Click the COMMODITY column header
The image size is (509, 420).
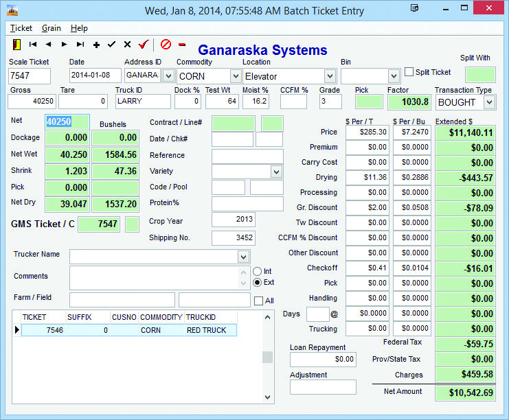[161, 317]
